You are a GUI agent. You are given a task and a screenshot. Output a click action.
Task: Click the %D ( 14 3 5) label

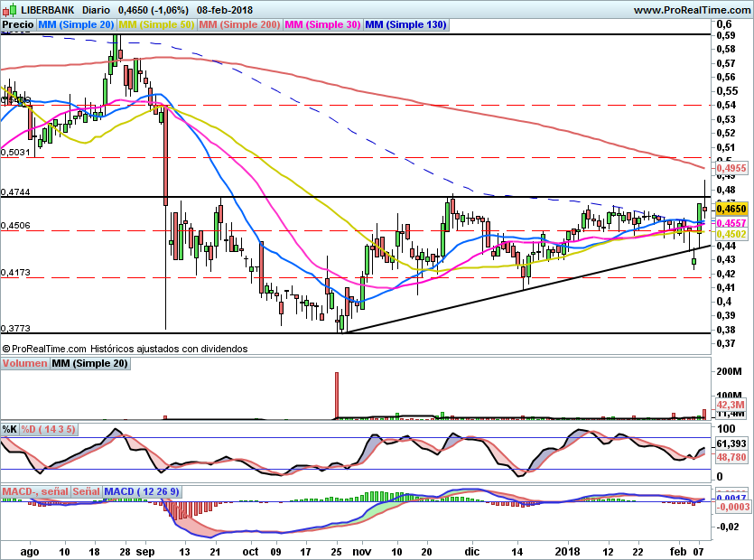49,429
